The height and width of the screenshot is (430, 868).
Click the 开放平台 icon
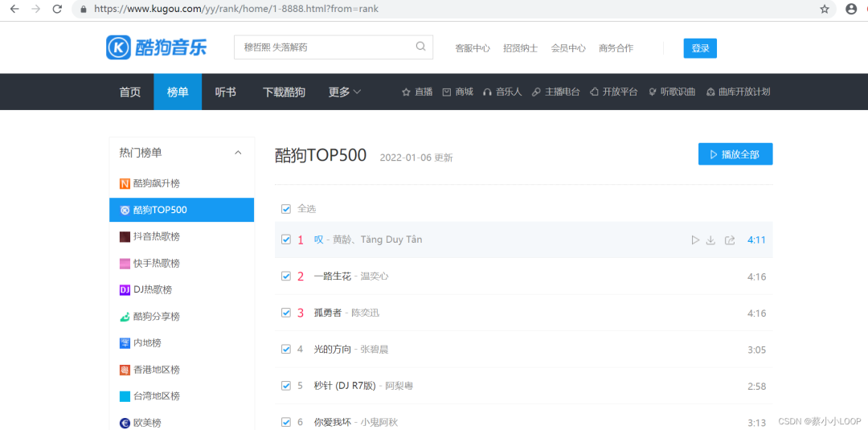pyautogui.click(x=594, y=92)
